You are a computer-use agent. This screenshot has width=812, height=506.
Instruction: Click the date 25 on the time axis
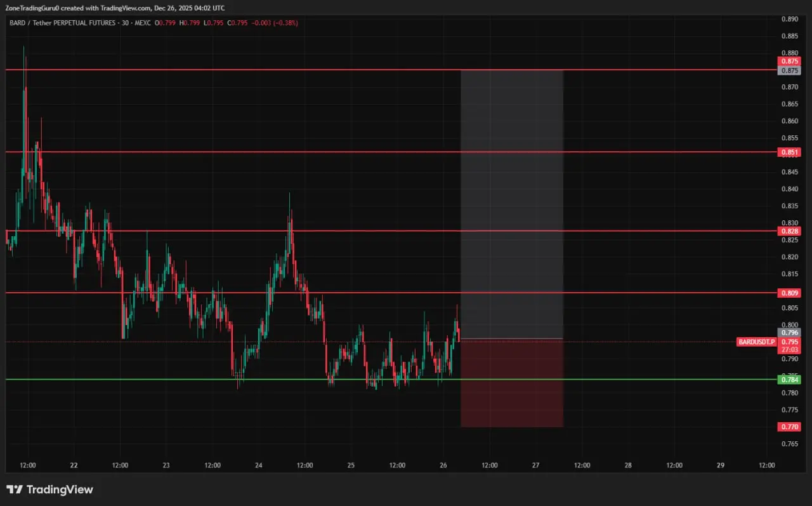tap(351, 465)
